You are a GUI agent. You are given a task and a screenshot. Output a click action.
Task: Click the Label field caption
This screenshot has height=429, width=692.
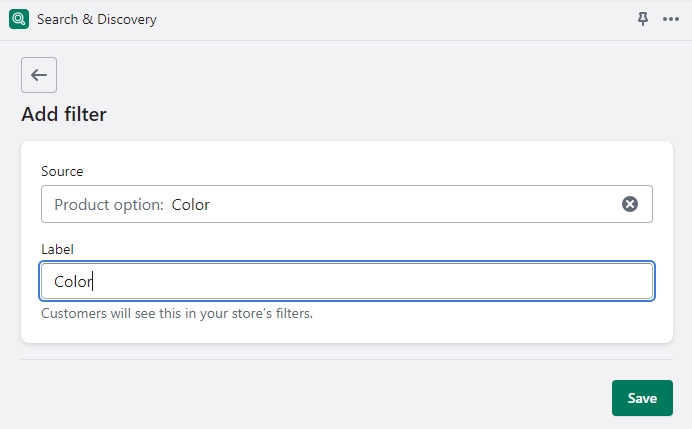click(58, 249)
